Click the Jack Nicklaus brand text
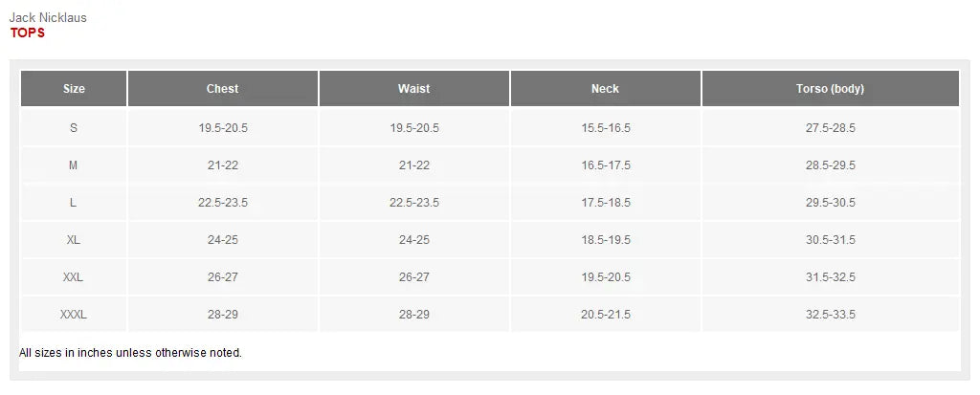 48,18
